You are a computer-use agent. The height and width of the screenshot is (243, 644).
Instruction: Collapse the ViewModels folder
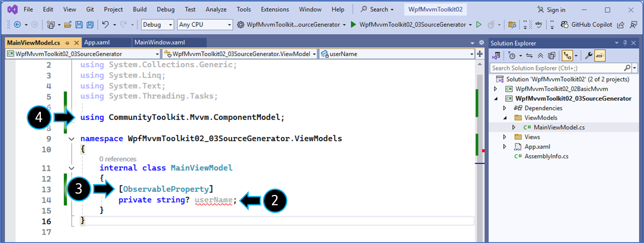(505, 118)
